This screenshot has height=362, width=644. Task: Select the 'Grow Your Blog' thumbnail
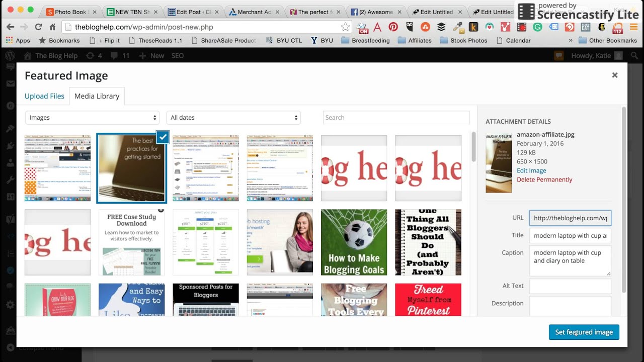coord(57,300)
